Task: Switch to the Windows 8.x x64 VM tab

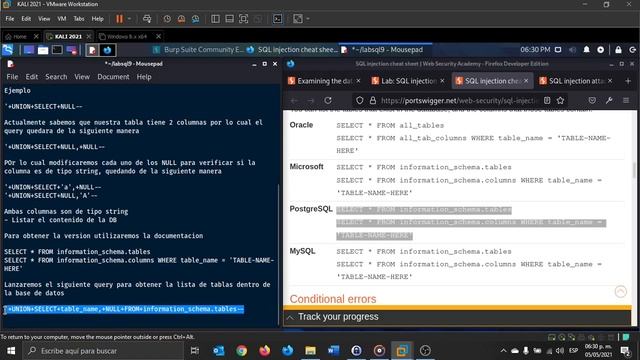Action: pyautogui.click(x=127, y=36)
